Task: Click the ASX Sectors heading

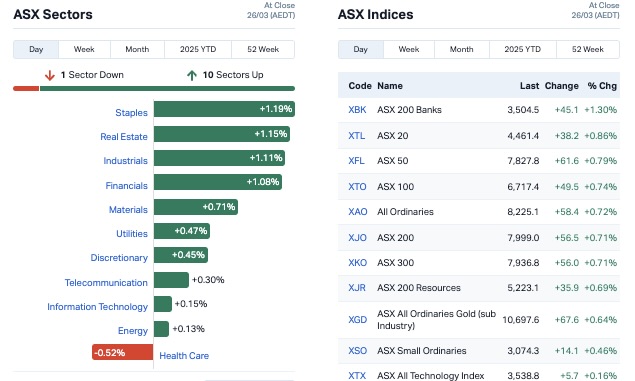Action: 53,15
